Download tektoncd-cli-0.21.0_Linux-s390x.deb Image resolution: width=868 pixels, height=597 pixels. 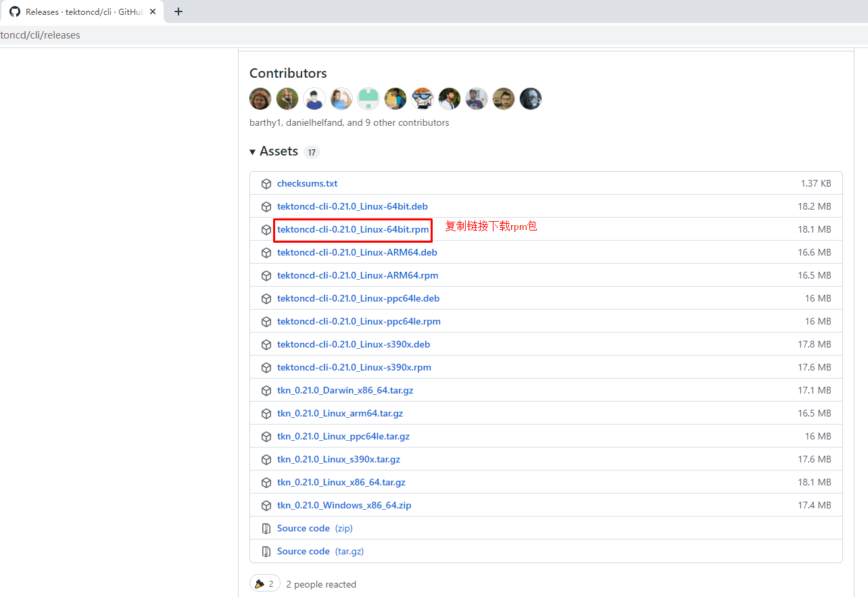pos(354,344)
